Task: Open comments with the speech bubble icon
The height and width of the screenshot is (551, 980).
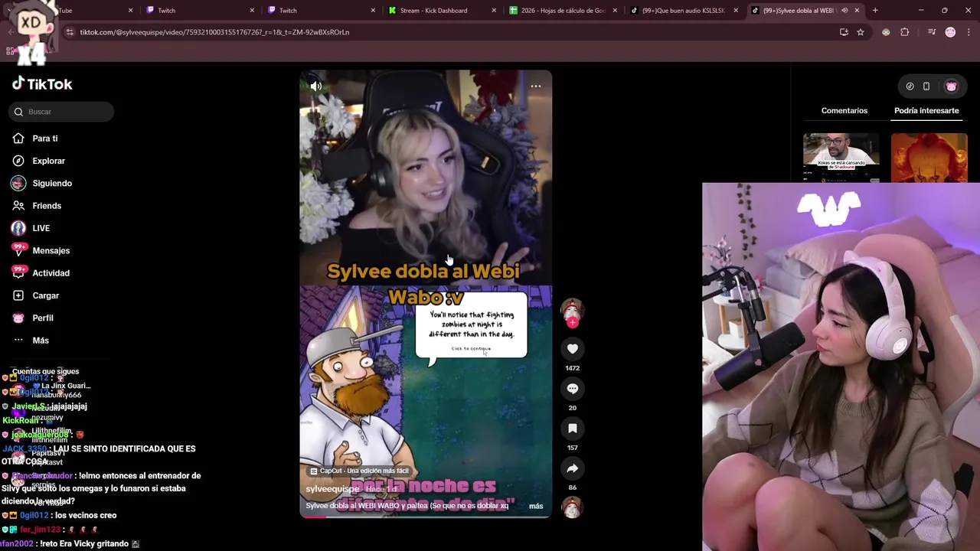Action: click(x=572, y=389)
